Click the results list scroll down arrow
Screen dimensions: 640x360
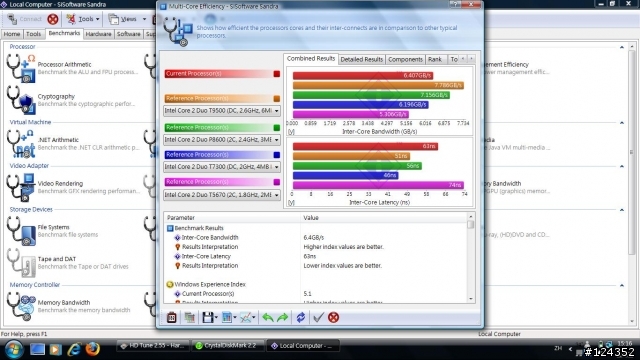point(471,299)
